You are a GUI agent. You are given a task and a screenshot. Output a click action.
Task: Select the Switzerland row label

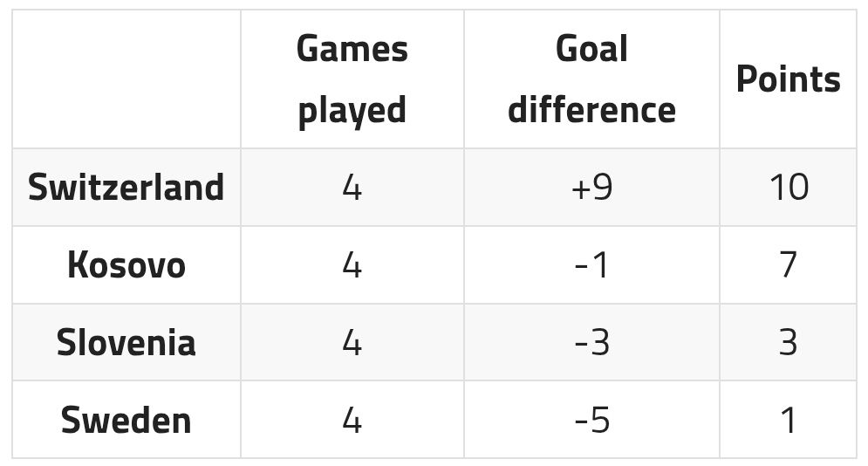126,188
